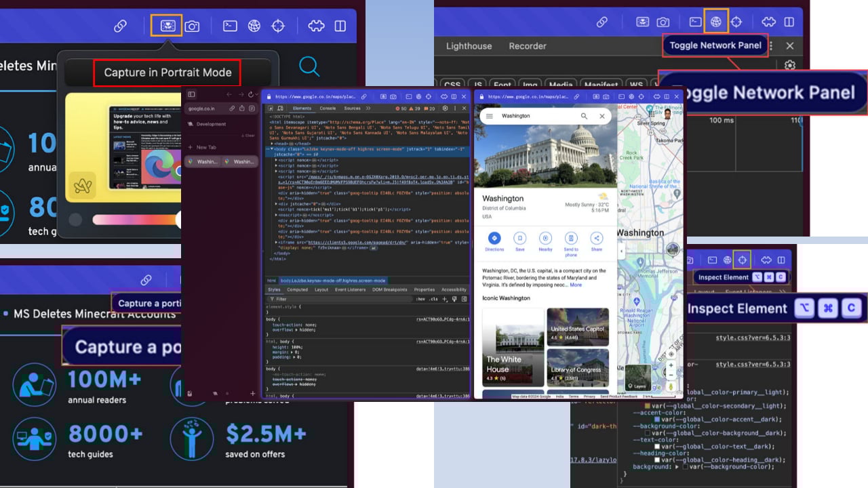Toggle the Arc sidebar panel icon
Viewport: 868px width, 488px height.
[192, 95]
